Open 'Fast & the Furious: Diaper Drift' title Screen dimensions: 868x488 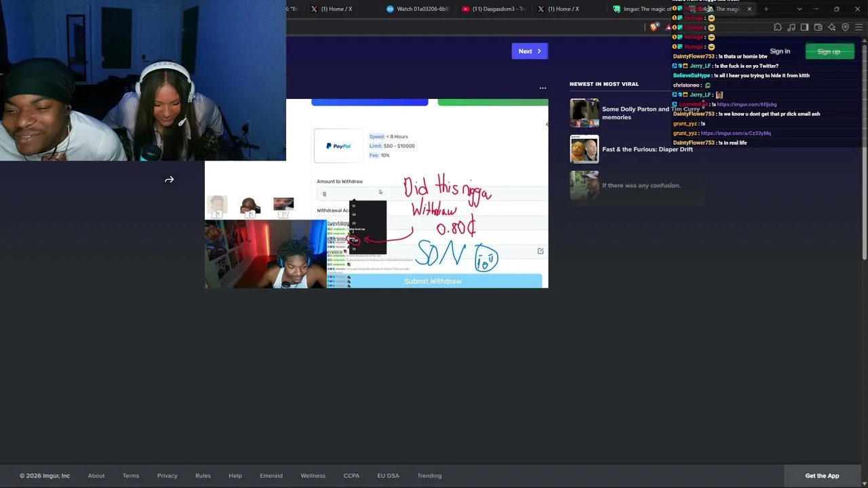648,149
